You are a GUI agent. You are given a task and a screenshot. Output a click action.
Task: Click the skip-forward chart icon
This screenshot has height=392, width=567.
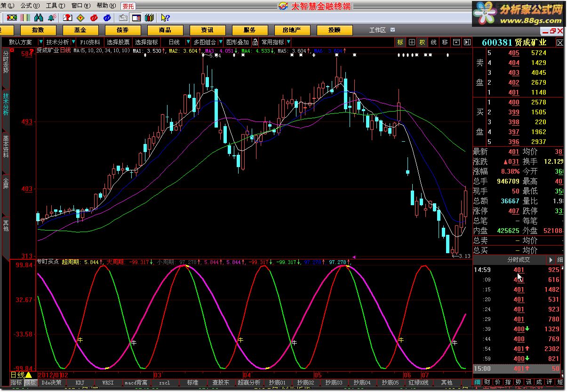[467, 42]
